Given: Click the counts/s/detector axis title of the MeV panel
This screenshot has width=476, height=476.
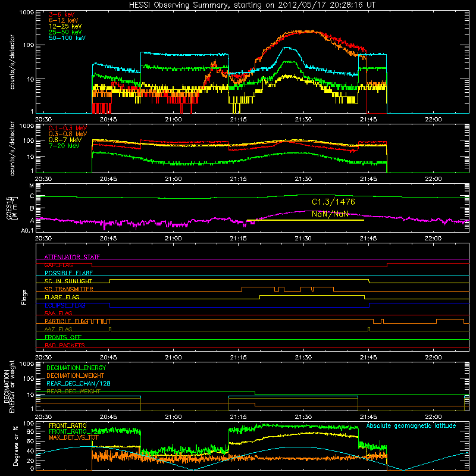Looking at the screenshot, I should tap(12, 148).
